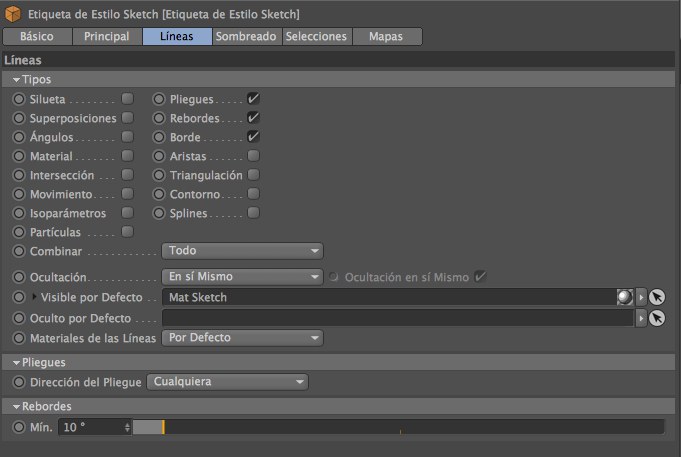Click the picker cursor beside Visible por Defecto
Screen dimensions: 681x457
pos(657,297)
